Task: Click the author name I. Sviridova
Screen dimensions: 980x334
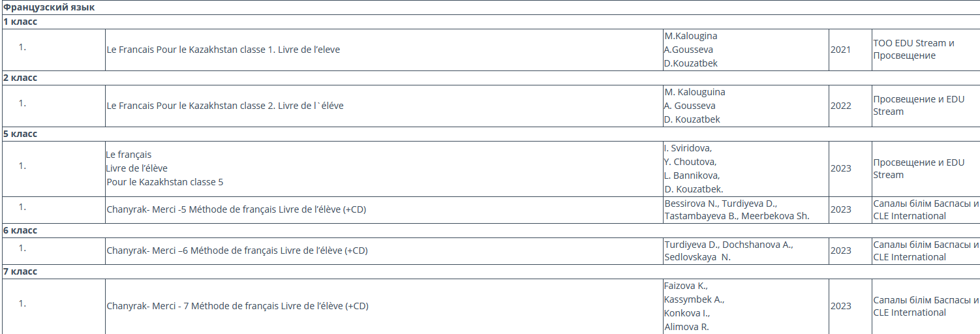Action: [x=688, y=148]
